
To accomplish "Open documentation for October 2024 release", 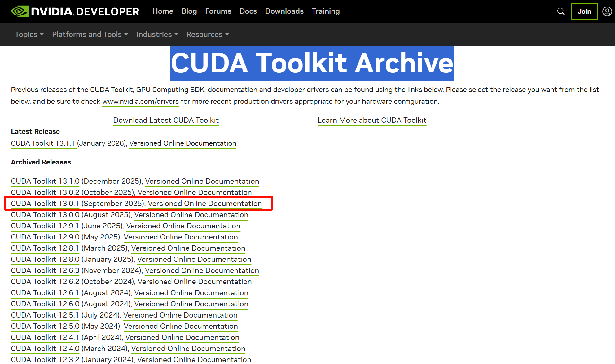I will pyautogui.click(x=195, y=282).
